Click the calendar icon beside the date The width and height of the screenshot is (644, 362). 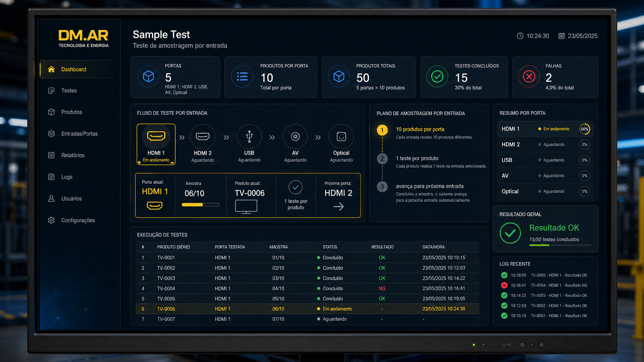coord(562,36)
